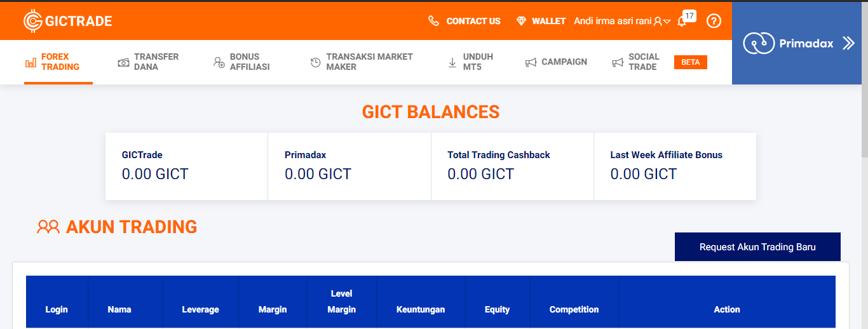Viewport: 868px width, 329px height.
Task: Select the UNDUH MT5 tab
Action: (x=471, y=62)
